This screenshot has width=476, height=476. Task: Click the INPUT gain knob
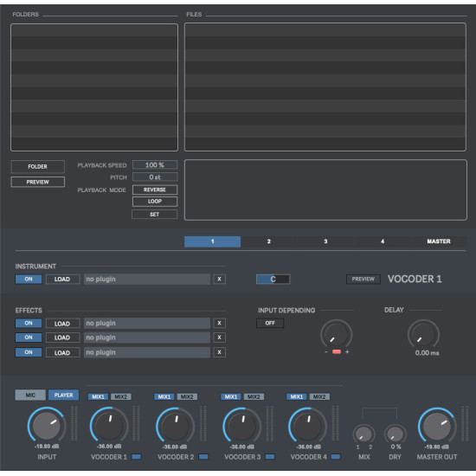coord(47,425)
